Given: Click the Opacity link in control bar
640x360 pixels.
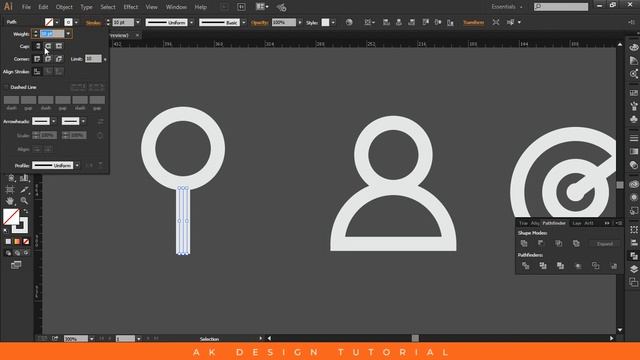Looking at the screenshot, I should pyautogui.click(x=260, y=23).
